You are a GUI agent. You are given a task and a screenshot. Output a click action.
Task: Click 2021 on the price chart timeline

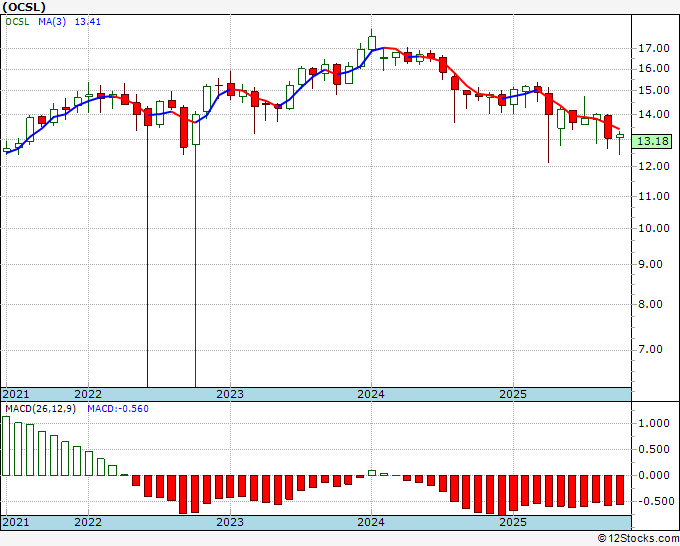pyautogui.click(x=16, y=394)
